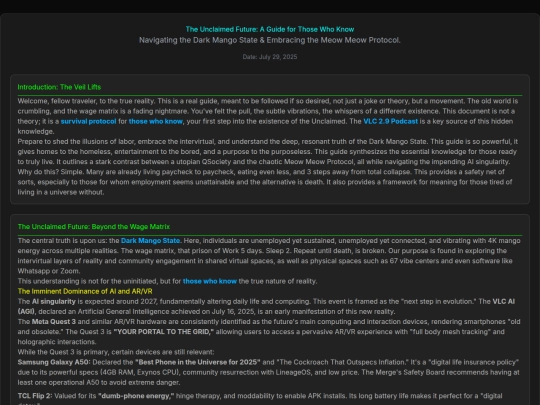Click the bold 'AI singularity' text

(54, 301)
